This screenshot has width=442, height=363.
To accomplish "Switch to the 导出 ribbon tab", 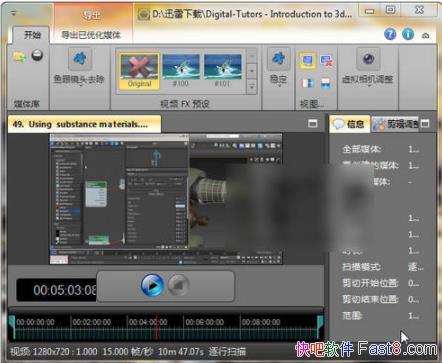I will coord(91,15).
